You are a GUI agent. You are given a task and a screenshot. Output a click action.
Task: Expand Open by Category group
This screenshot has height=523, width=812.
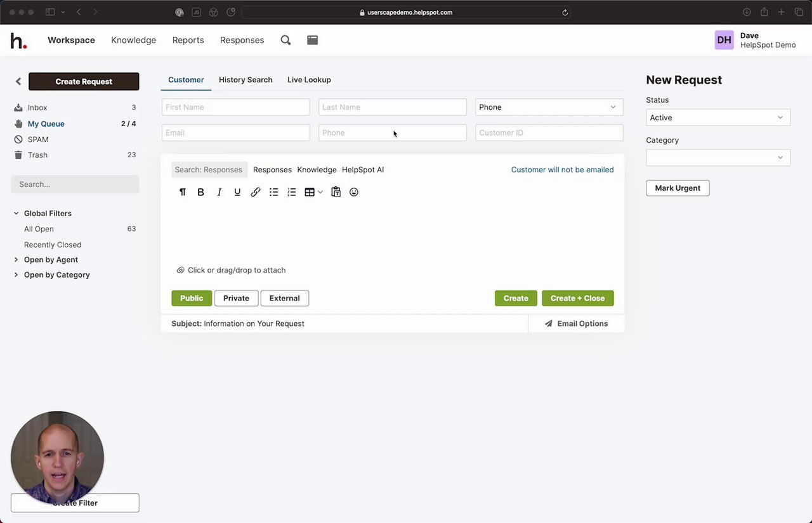click(16, 275)
